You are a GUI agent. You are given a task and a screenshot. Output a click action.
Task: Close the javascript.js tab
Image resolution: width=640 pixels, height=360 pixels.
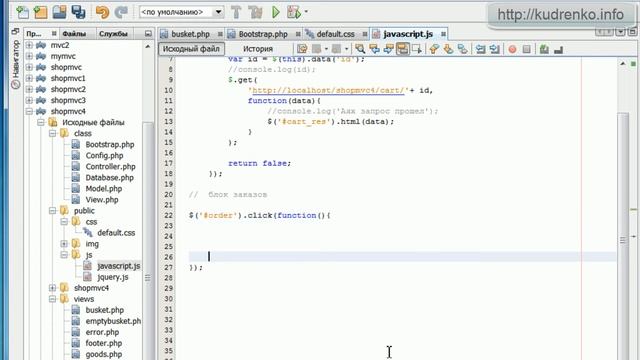443,34
